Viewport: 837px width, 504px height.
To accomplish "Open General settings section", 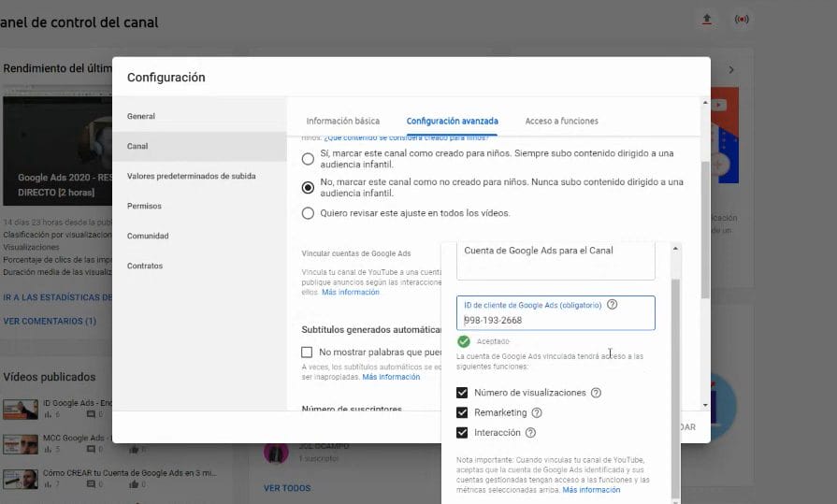I will pos(199,116).
